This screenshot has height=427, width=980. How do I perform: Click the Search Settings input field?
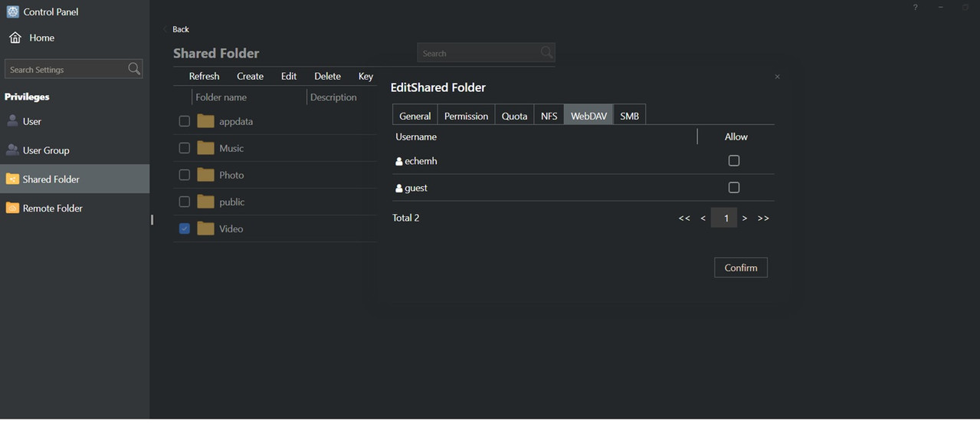(x=74, y=69)
